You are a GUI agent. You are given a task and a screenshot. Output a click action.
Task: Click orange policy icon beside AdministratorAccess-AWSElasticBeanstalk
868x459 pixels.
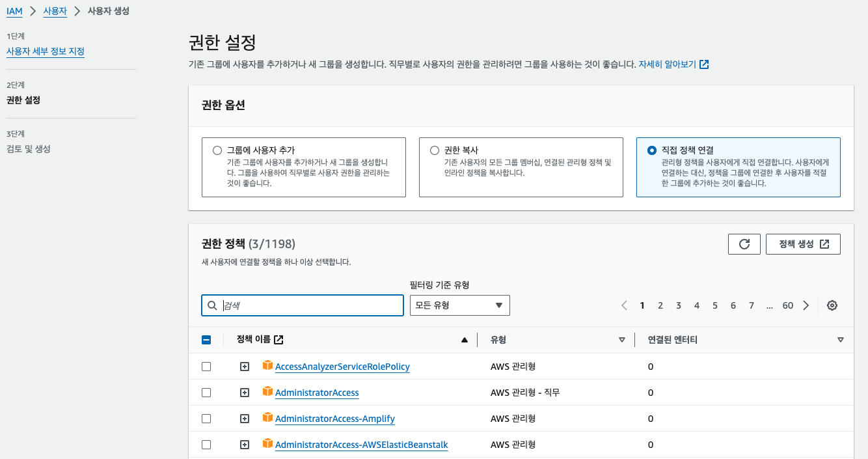click(267, 444)
